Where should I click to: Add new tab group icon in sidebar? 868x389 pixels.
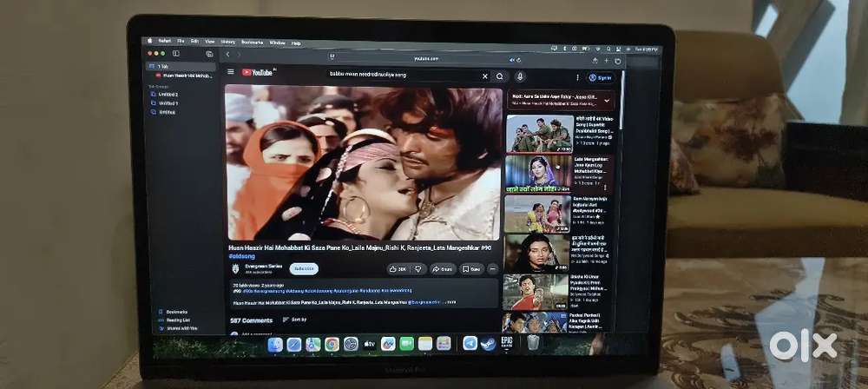coord(209,54)
